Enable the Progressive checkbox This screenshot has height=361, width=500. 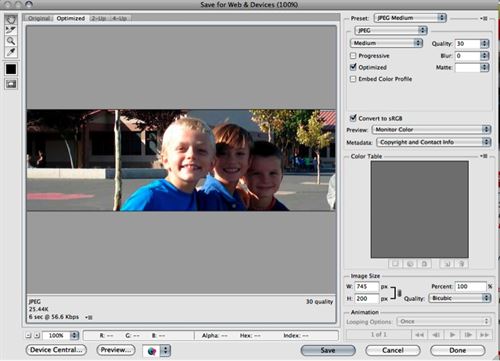pos(353,55)
